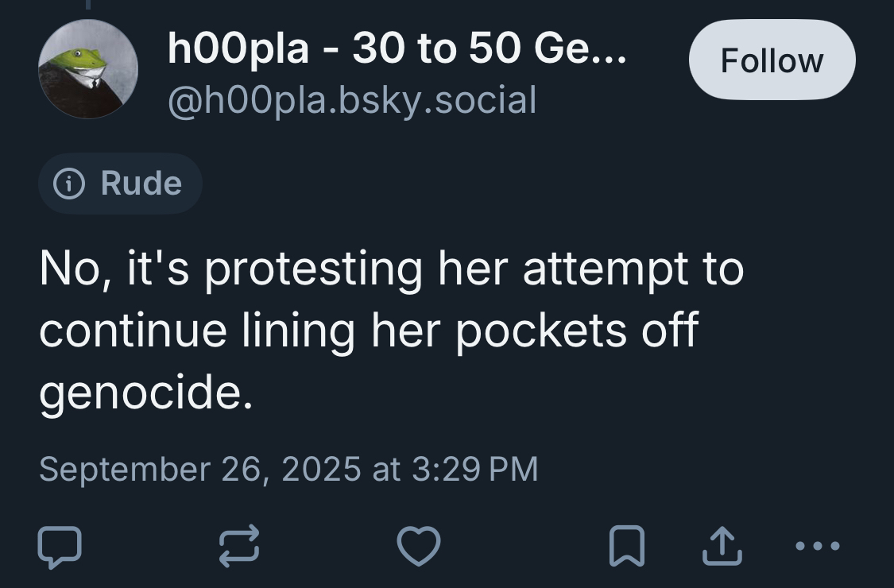Visit the @h00pla.bsky.social handle link
Screen dimensions: 894x588
pyautogui.click(x=352, y=100)
